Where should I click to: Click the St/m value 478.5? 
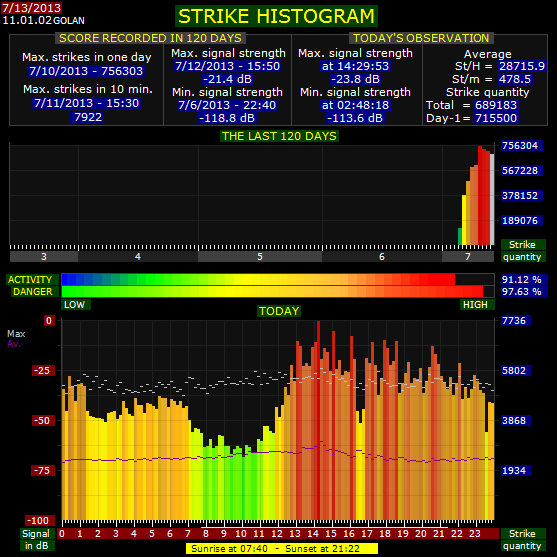(x=515, y=79)
